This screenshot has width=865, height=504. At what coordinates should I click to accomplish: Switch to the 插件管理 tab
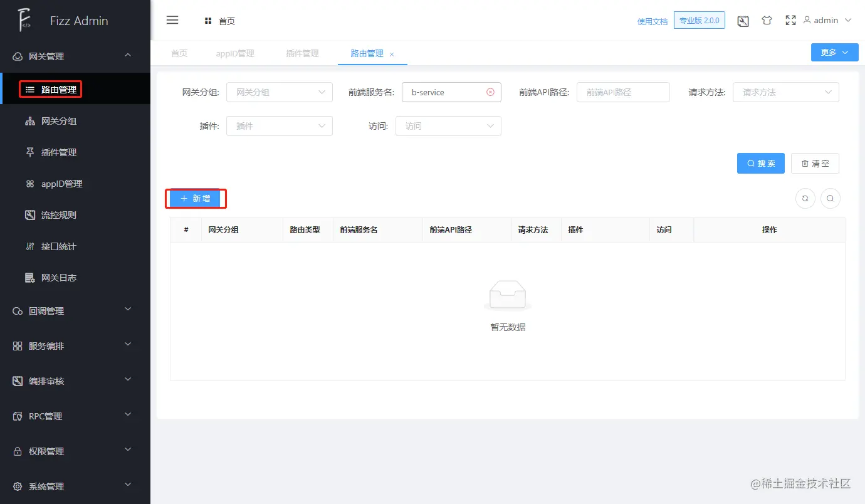point(301,53)
